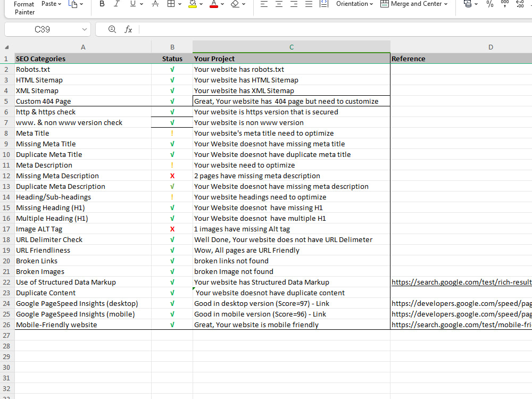Select "Your website doesnot have duplicate content" cell
Viewport: 532px width, 399px height.
[292, 293]
